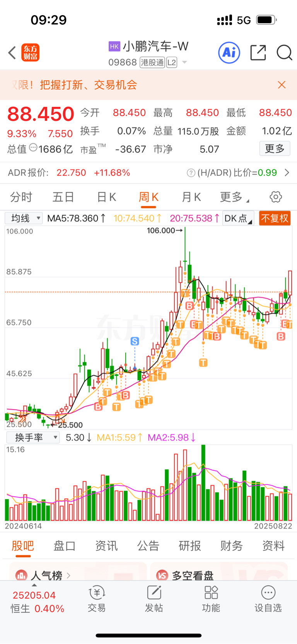This screenshot has height=644, width=297.
Task: Tap the 10:74.540 MA value
Action: 138,218
